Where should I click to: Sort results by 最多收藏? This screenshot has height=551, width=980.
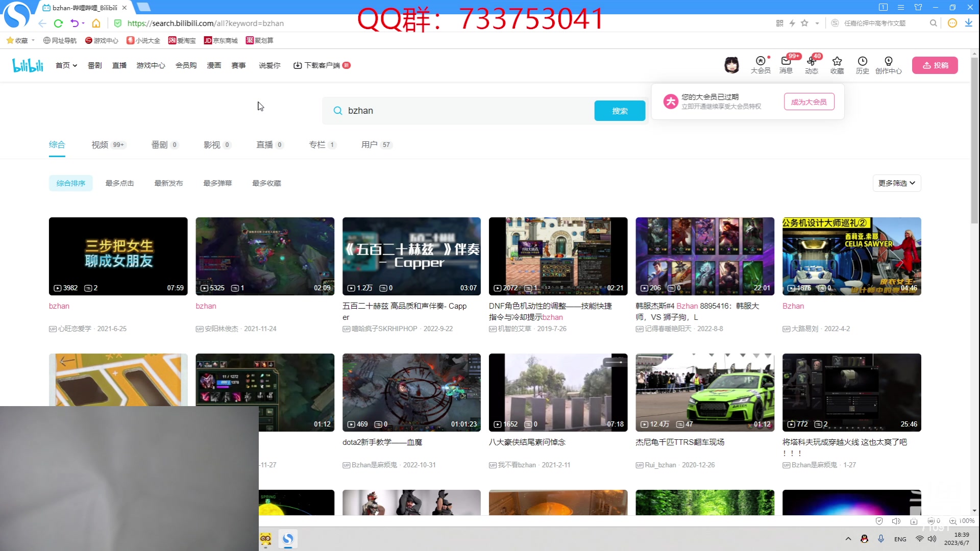pos(267,183)
